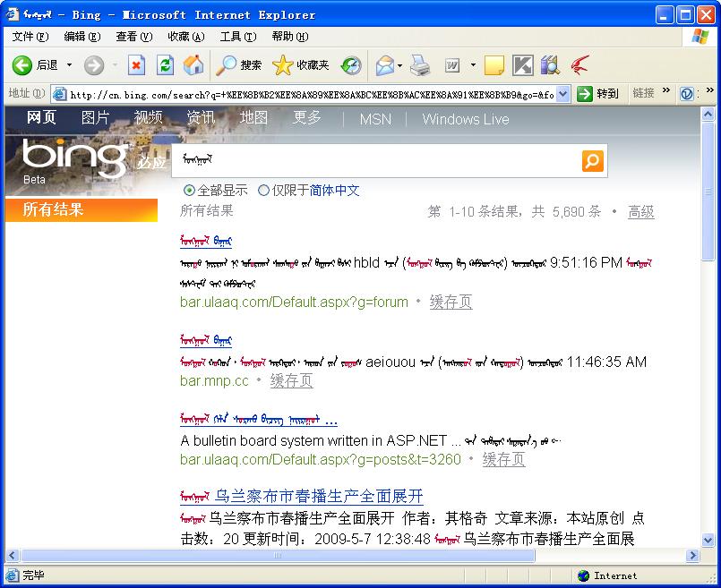Open 缓存页 for the posts&t=3260 result
This screenshot has width=721, height=588.
[503, 459]
